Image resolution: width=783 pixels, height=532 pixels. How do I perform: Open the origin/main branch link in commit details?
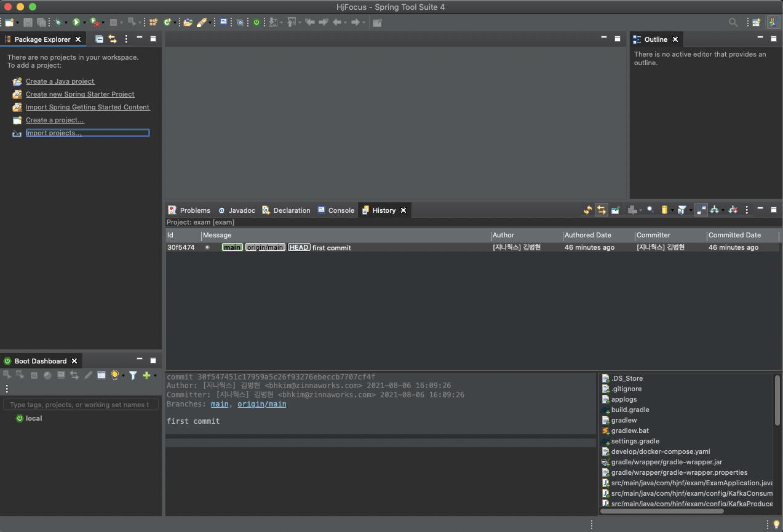click(x=262, y=404)
